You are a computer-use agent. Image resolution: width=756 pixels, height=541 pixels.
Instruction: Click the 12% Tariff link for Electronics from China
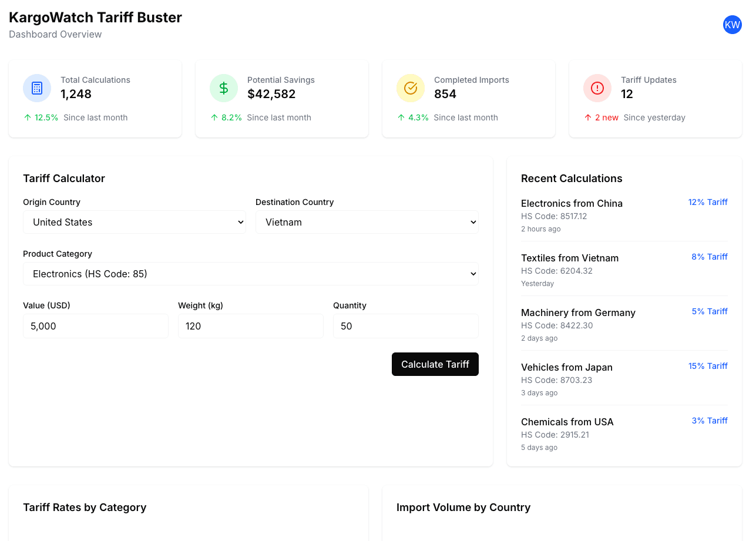(x=708, y=202)
